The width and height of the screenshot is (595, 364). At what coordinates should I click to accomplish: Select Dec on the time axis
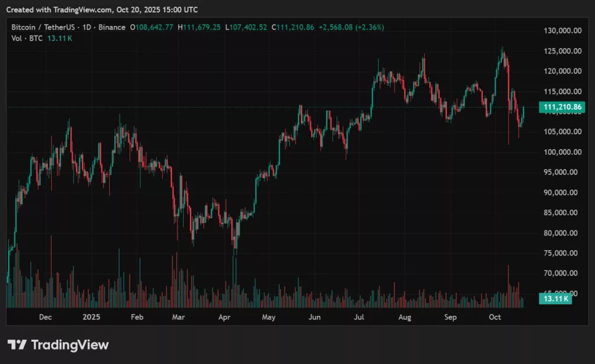46,318
